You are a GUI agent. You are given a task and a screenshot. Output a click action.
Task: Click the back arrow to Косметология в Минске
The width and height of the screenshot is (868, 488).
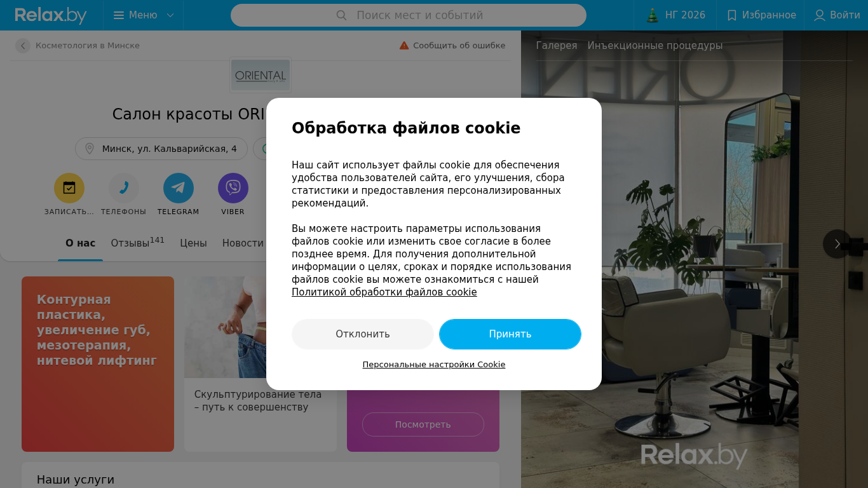pos(23,46)
